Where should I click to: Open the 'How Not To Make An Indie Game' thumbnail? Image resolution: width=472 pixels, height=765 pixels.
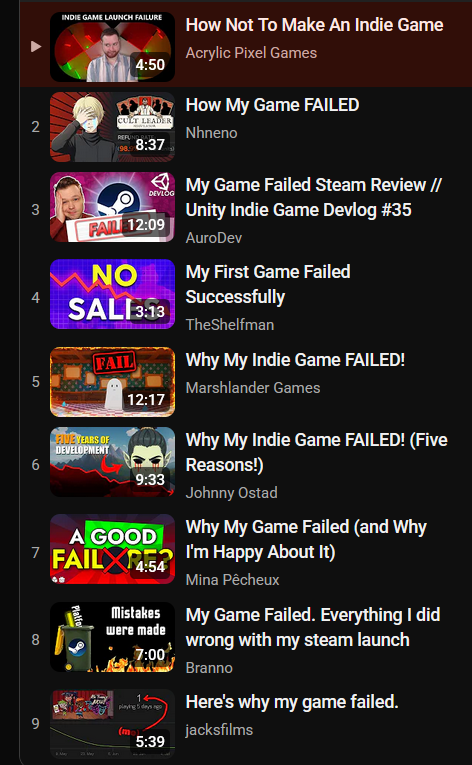click(x=112, y=47)
